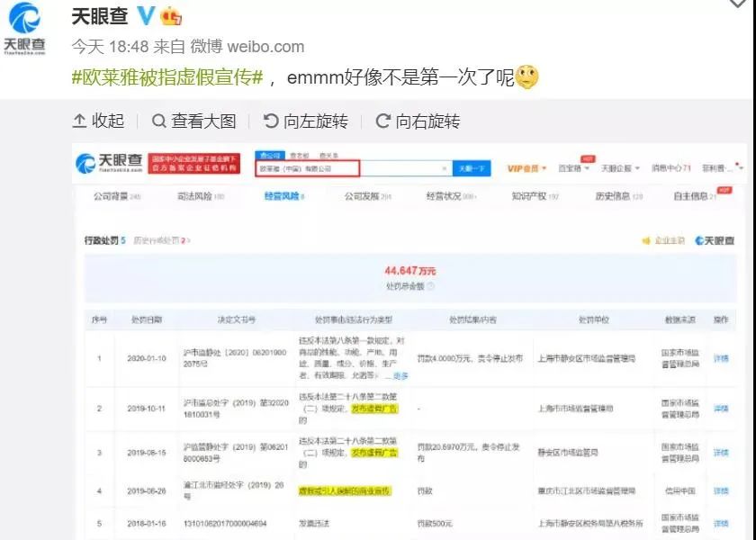Click the 信用中国 data source cell
Viewport: 756px width, 540px height.
(680, 490)
